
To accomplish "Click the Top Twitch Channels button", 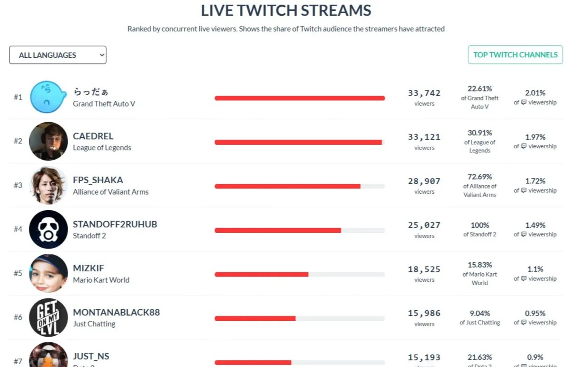I will coord(515,55).
